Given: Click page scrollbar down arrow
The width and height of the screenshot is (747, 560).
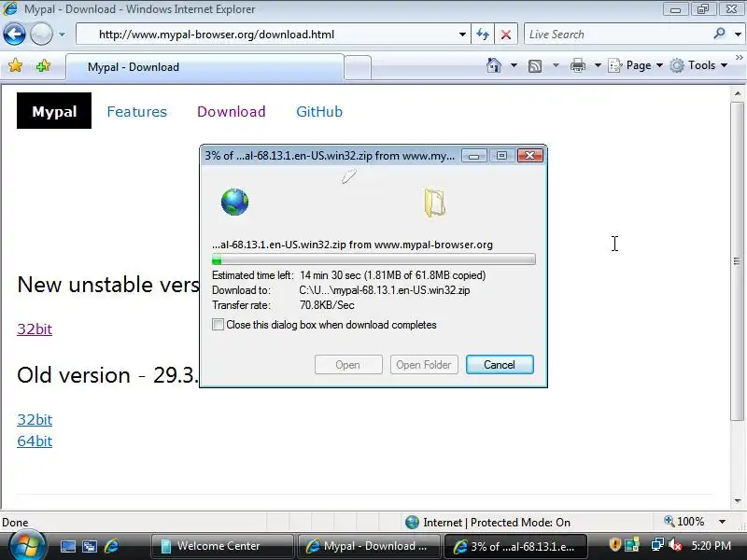Looking at the screenshot, I should [738, 500].
